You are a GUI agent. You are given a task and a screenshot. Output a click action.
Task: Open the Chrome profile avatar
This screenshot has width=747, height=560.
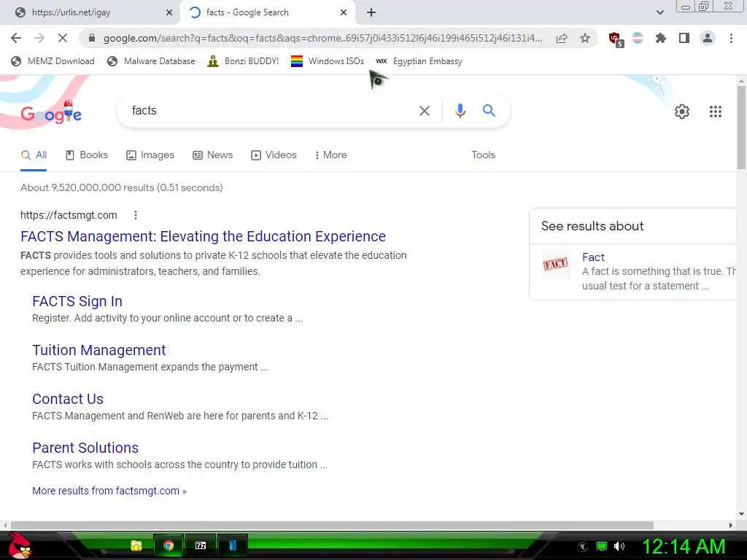coord(708,38)
